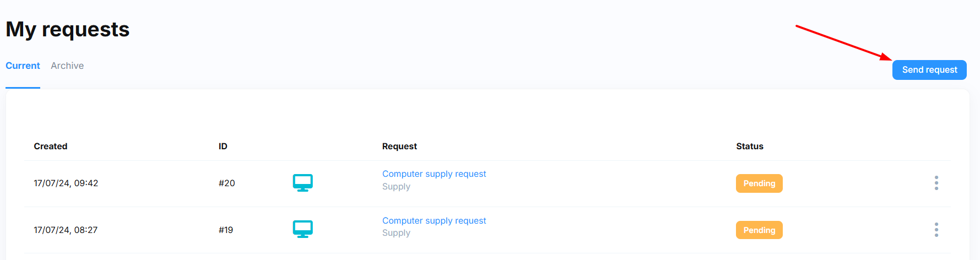Click the My requests page heading
Screen dimensions: 980x260
(x=68, y=29)
